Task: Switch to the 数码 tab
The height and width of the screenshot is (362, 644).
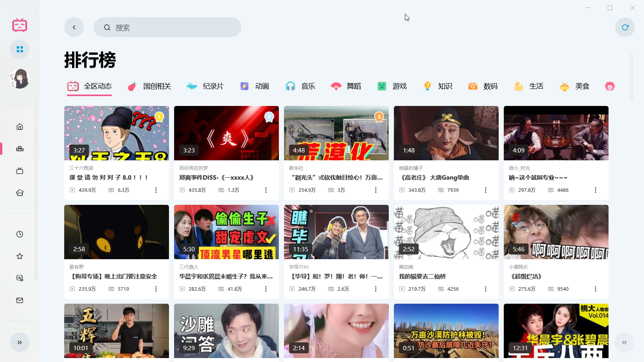Action: [x=483, y=86]
